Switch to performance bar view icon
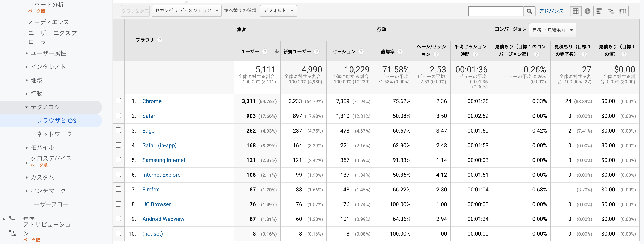This screenshot has width=644, height=244. (x=599, y=11)
